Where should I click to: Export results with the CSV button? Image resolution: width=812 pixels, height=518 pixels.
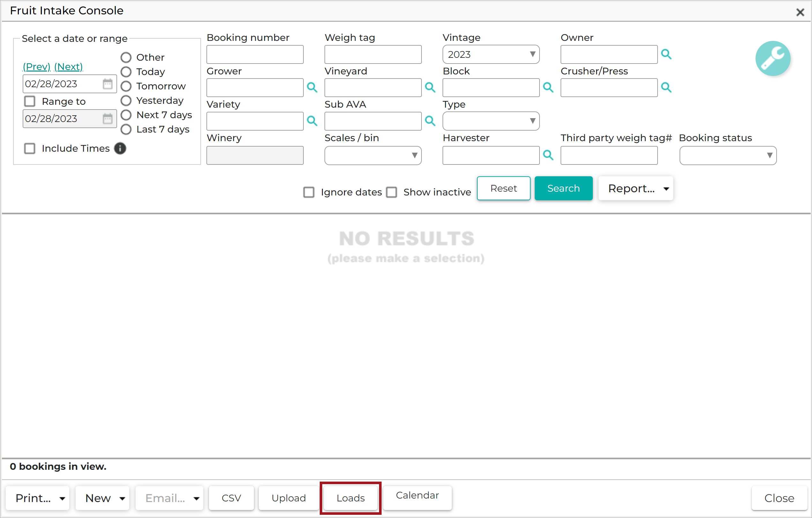231,498
